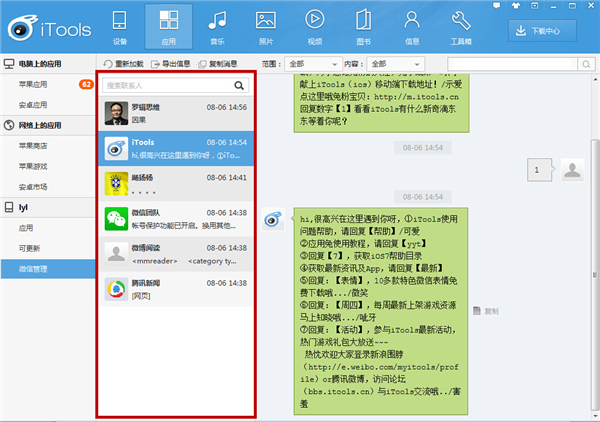Click 复制消息 copy message button

click(225, 64)
